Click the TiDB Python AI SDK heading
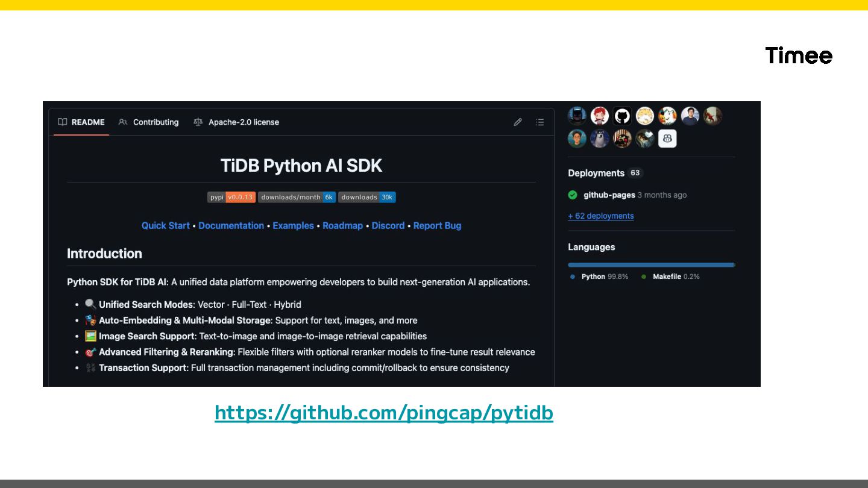This screenshot has height=488, width=868. tap(301, 166)
